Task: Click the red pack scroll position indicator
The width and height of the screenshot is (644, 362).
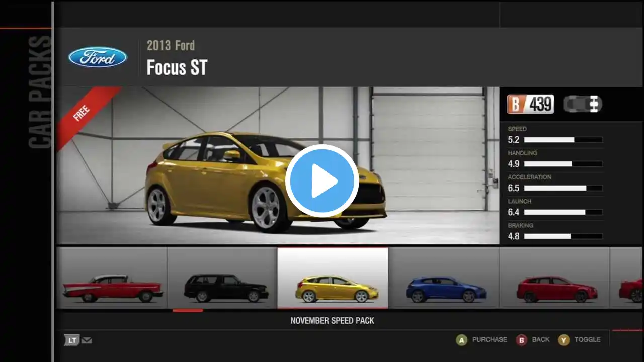Action: pos(188,311)
